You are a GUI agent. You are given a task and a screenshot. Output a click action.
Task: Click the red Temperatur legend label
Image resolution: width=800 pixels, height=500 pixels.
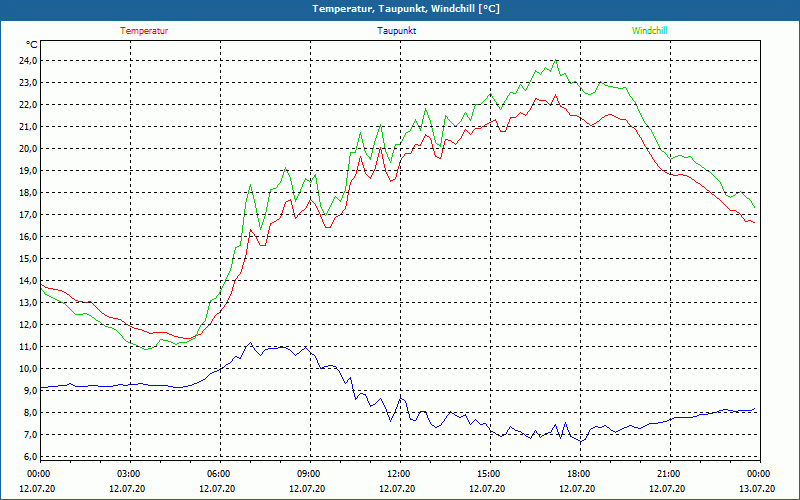point(144,31)
